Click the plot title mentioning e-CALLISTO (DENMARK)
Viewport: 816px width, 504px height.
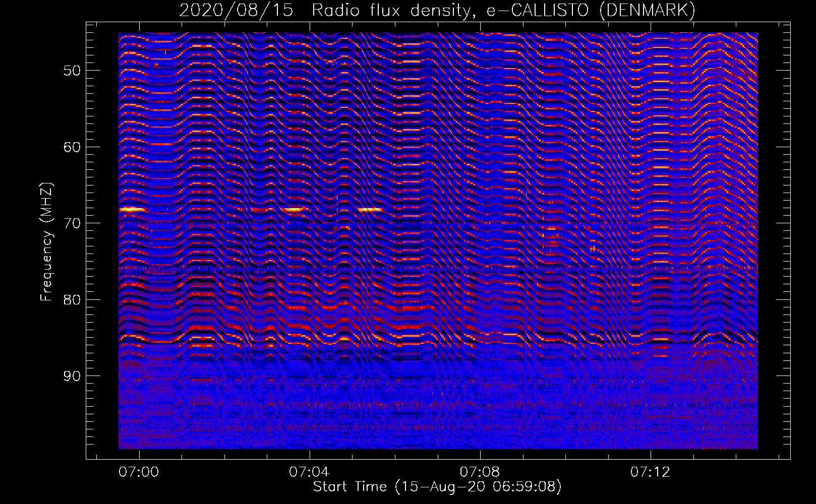[x=437, y=10]
